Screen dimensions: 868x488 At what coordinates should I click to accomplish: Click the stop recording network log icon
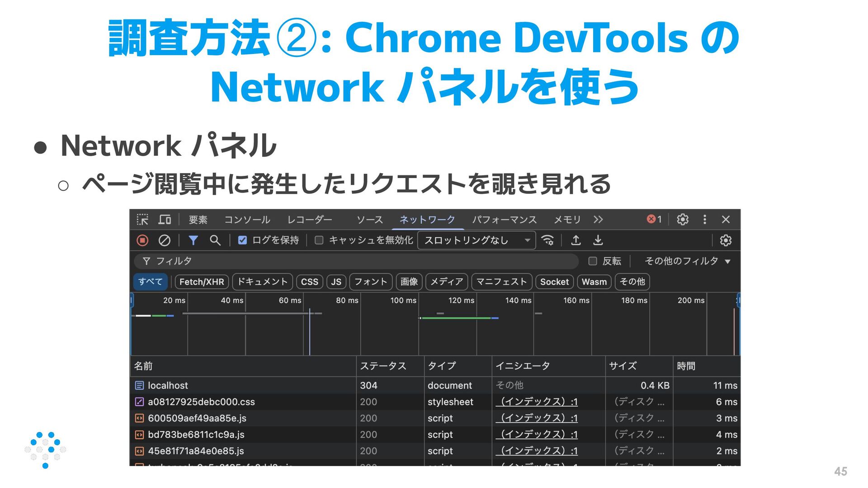[x=142, y=240]
